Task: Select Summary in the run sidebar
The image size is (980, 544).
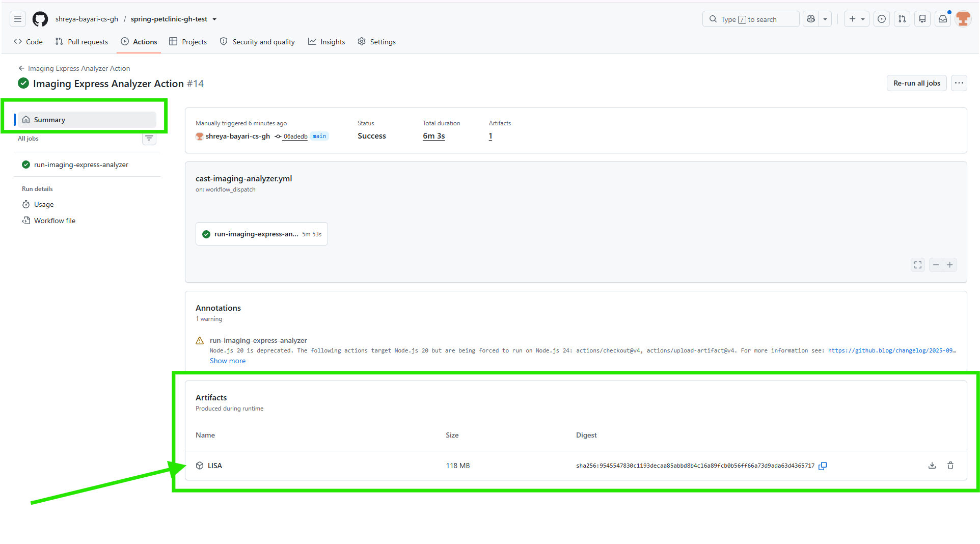Action: pyautogui.click(x=87, y=120)
